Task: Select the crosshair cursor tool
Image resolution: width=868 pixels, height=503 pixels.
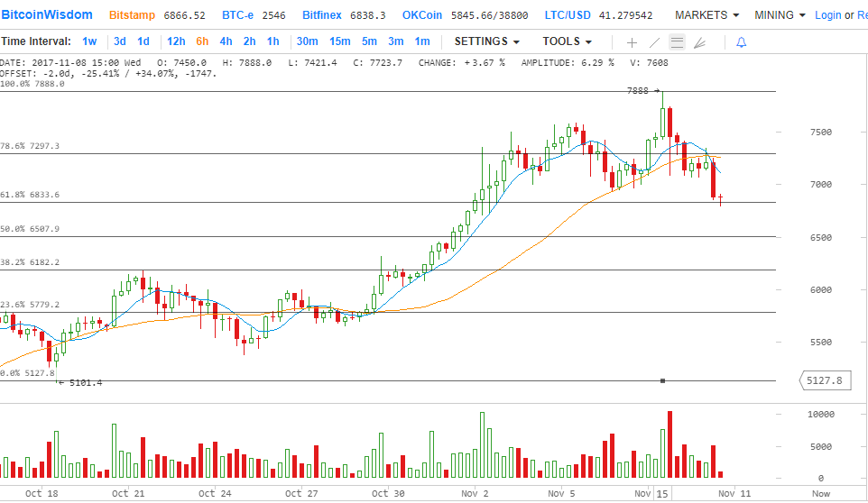Action: pos(632,42)
